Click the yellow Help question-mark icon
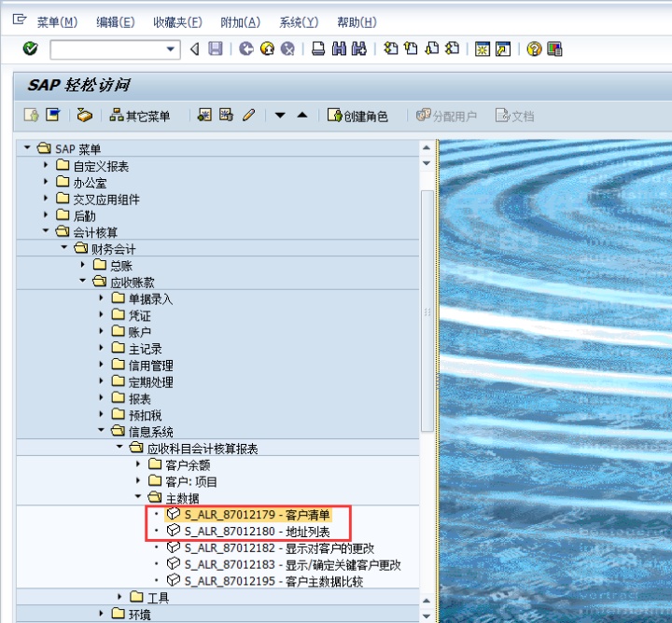Screen dimensions: 672x623 point(534,48)
